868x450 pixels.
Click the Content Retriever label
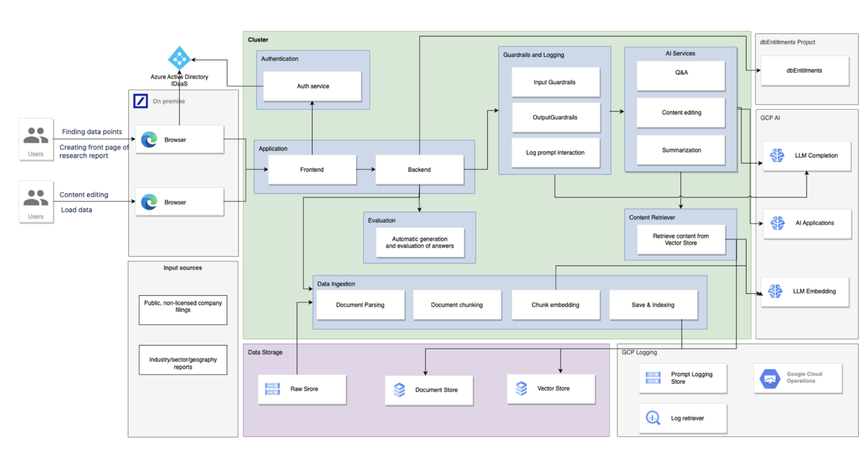click(652, 217)
